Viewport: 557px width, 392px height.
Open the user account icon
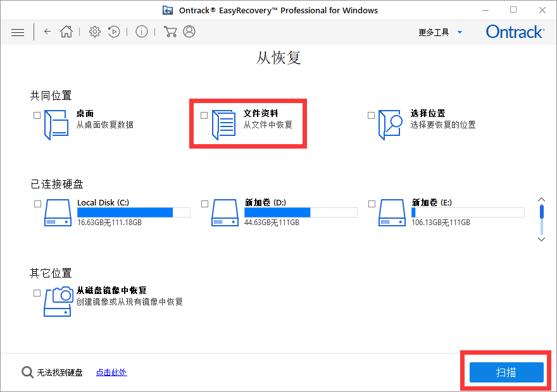189,32
